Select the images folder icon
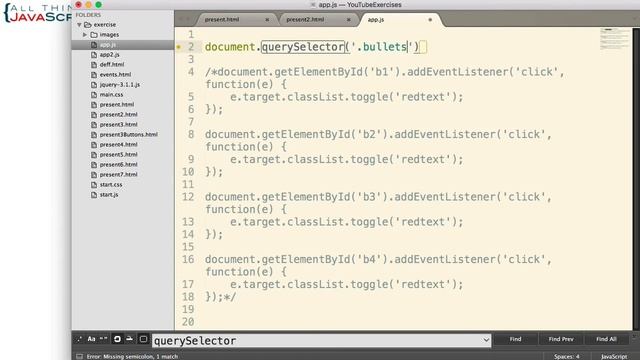Viewport: 640px width, 360px height. coord(94,35)
